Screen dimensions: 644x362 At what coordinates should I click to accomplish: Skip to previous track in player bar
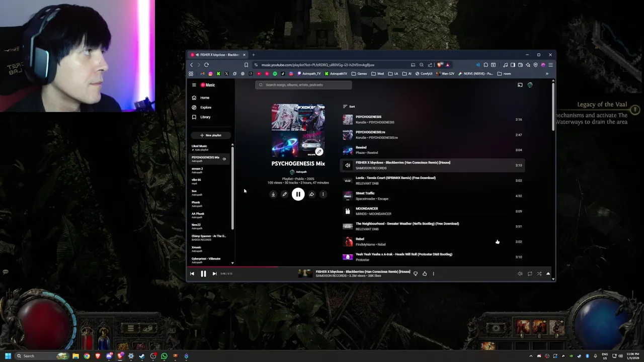pyautogui.click(x=192, y=274)
